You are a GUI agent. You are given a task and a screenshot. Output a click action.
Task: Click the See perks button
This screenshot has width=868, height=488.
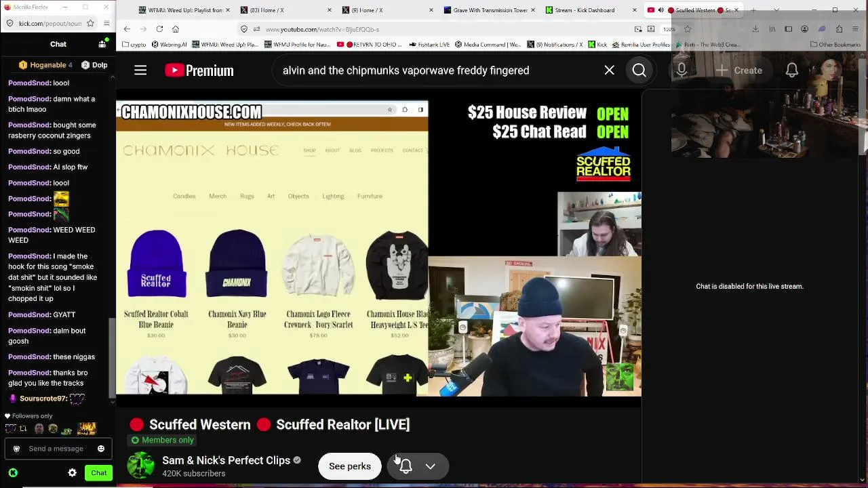[350, 466]
